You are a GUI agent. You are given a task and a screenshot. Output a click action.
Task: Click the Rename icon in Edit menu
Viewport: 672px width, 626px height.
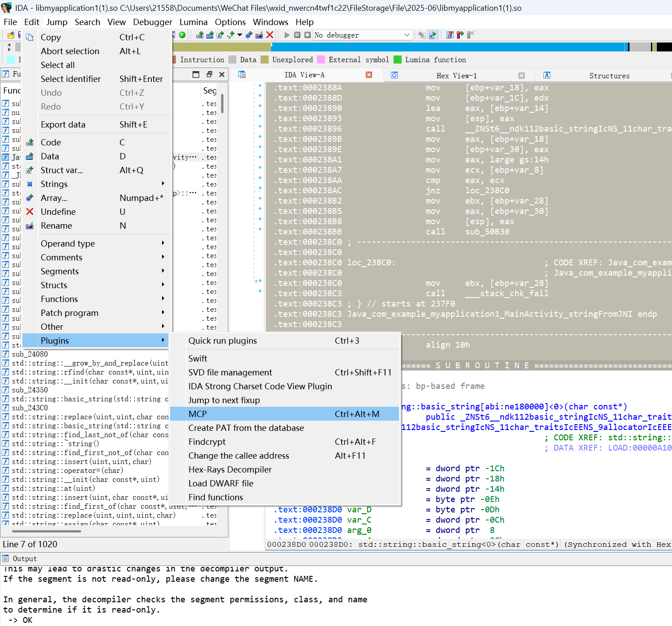pyautogui.click(x=30, y=226)
